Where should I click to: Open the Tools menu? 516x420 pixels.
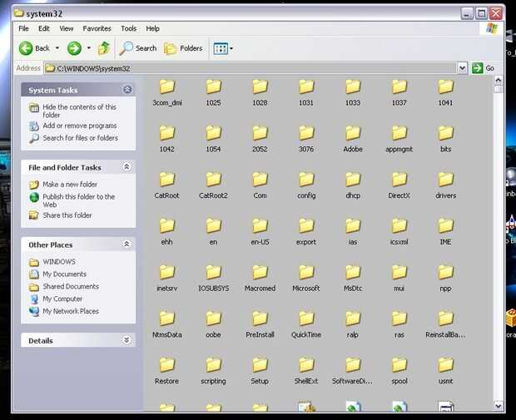pos(128,28)
